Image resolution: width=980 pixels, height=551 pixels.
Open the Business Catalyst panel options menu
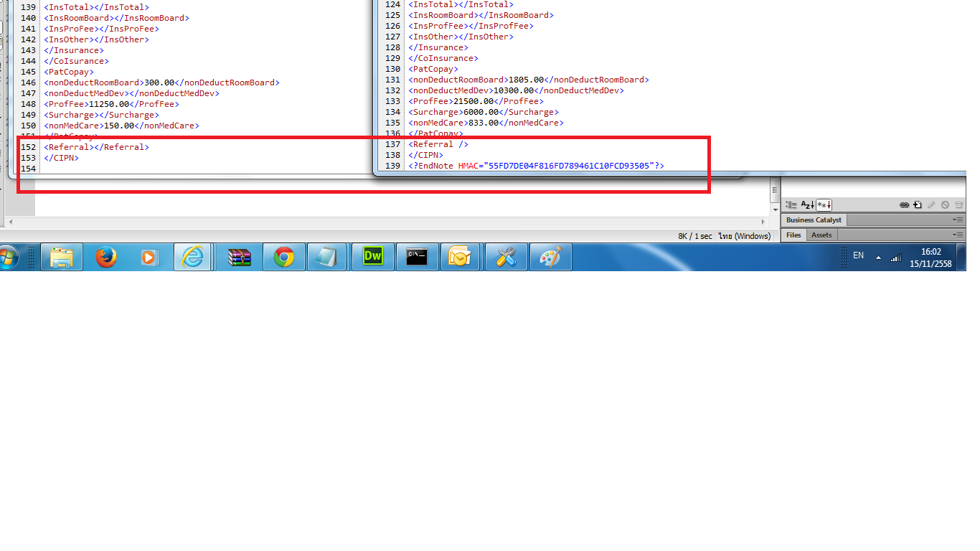958,220
